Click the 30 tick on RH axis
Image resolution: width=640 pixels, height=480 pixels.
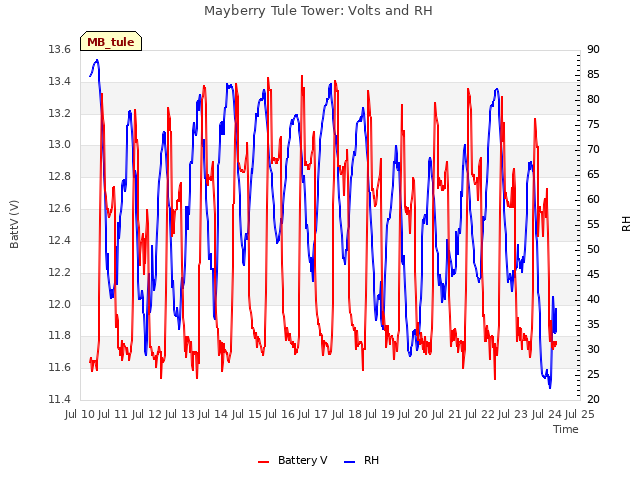pyautogui.click(x=593, y=349)
